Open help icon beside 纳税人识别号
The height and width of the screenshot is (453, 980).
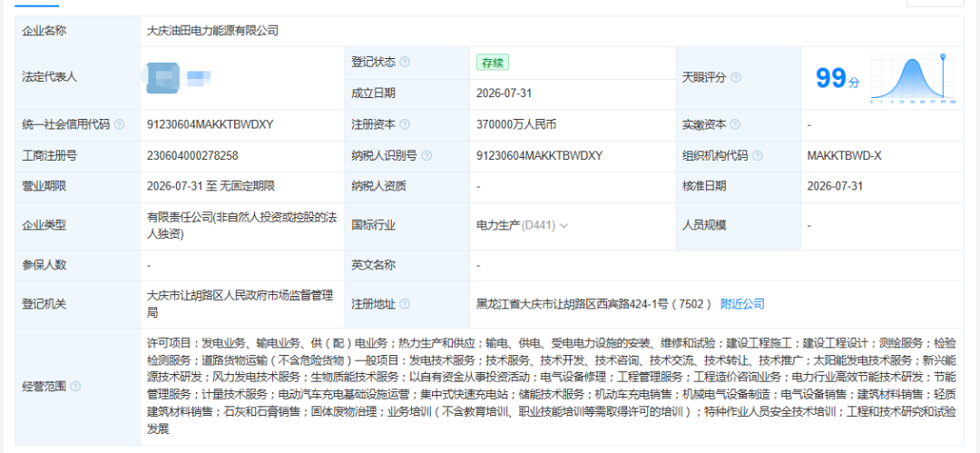[426, 156]
